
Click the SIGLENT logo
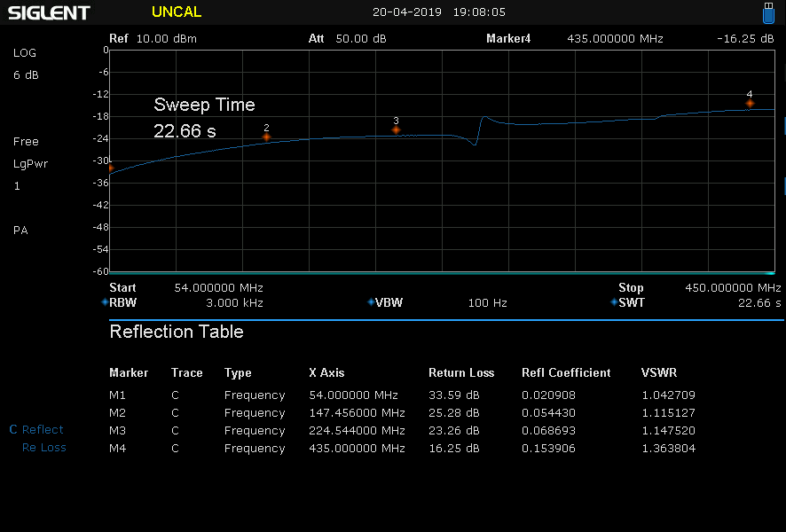click(x=49, y=12)
